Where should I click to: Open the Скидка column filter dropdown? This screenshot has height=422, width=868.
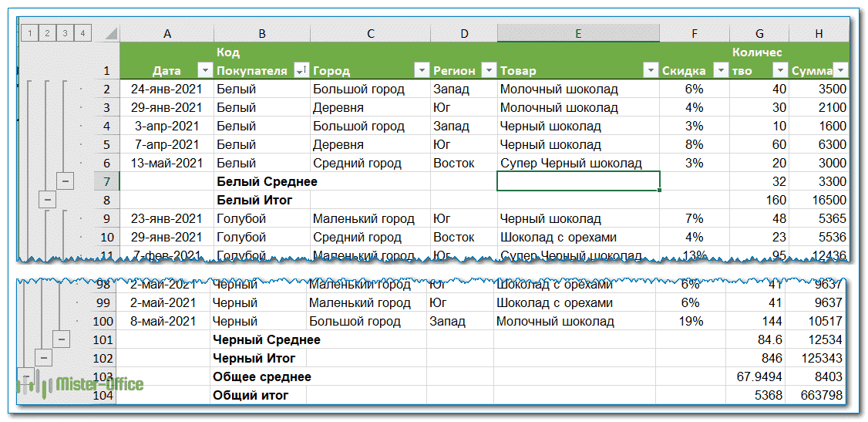(720, 70)
